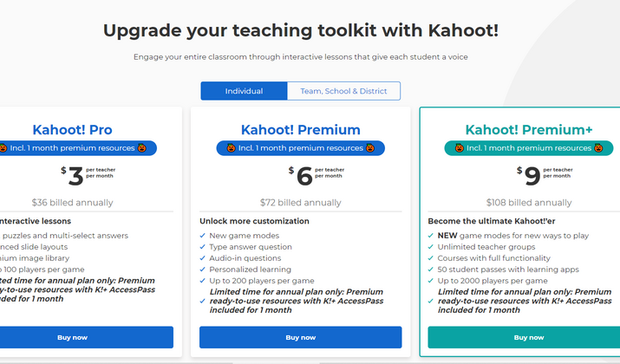This screenshot has height=364, width=620.
Task: Click the Kahoot! Premium+ plan title
Action: [529, 130]
